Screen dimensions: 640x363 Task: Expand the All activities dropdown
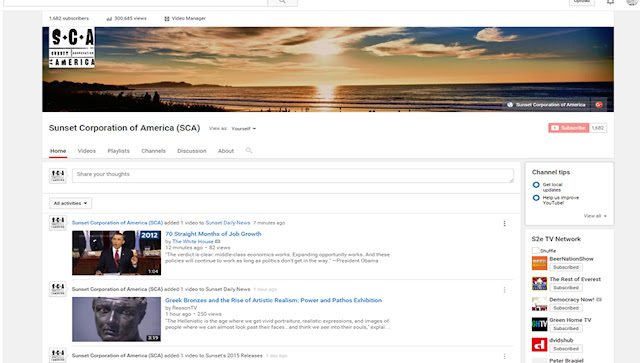pyautogui.click(x=71, y=203)
